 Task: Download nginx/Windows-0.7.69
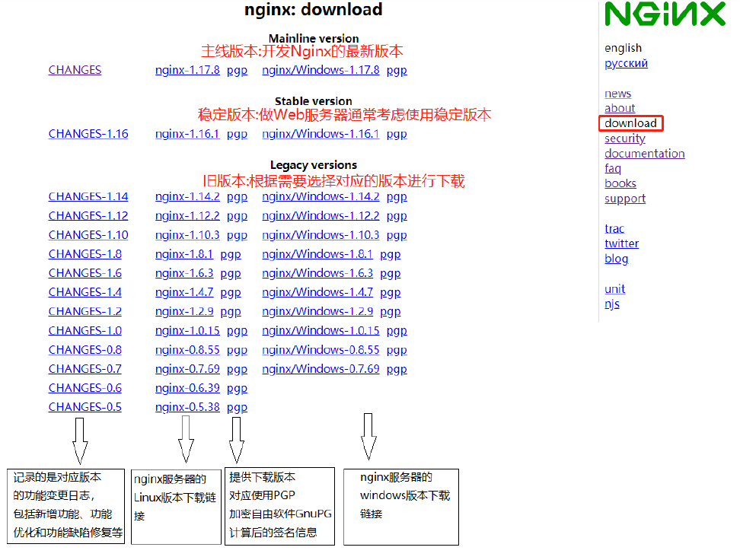[x=321, y=369]
